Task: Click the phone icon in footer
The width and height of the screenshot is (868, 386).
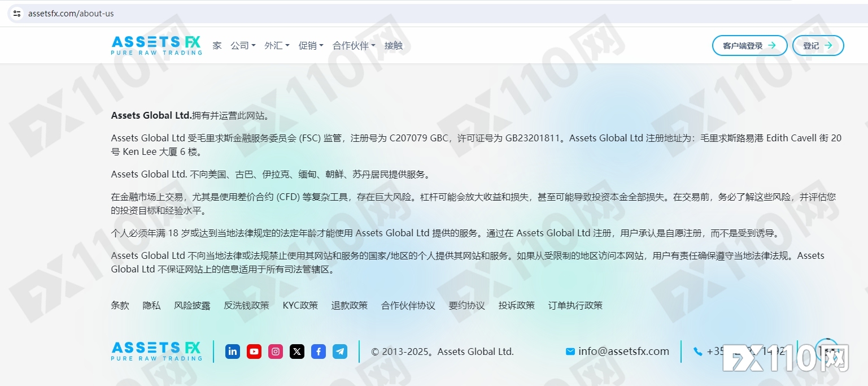Action: tap(698, 352)
